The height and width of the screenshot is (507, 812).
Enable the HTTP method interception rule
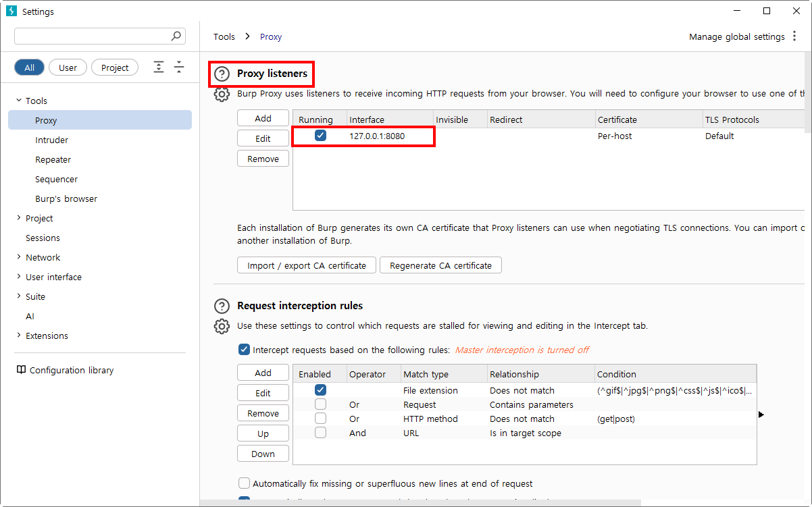click(320, 419)
